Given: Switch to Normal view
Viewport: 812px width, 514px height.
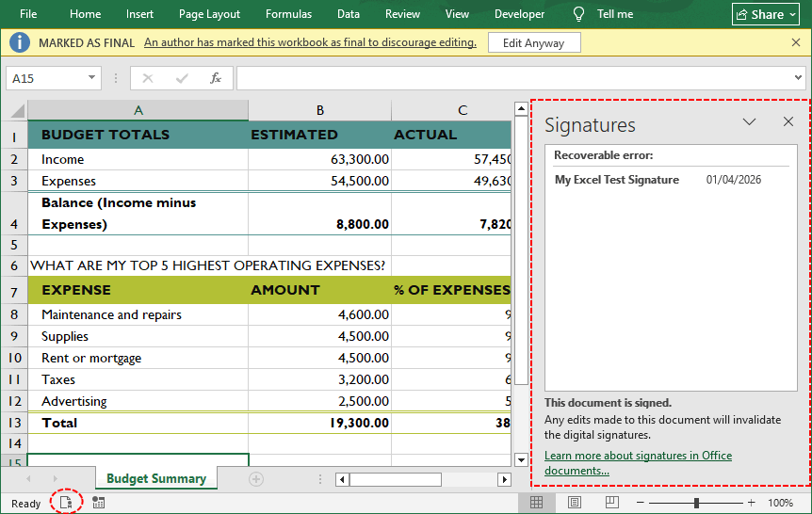Looking at the screenshot, I should [x=536, y=503].
